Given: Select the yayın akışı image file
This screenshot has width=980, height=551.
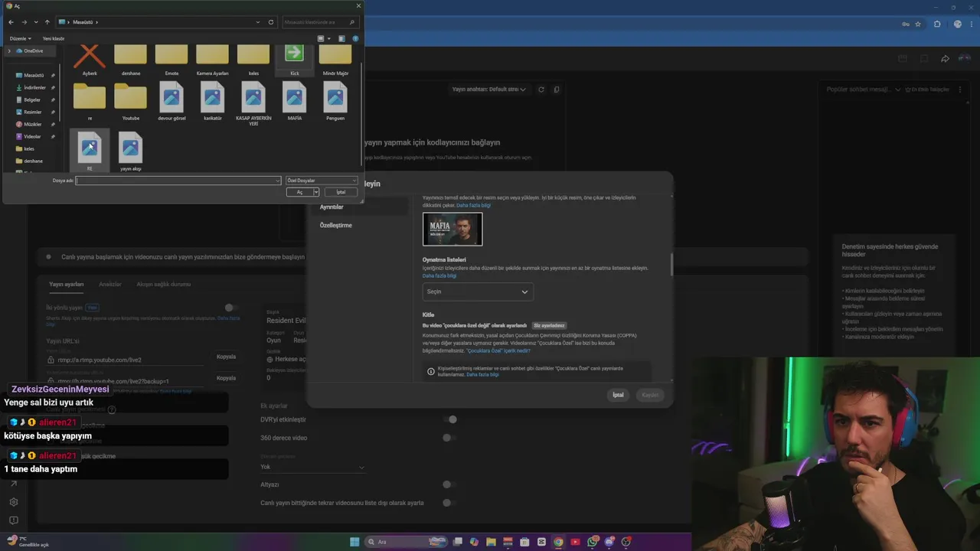Looking at the screenshot, I should click(x=131, y=151).
